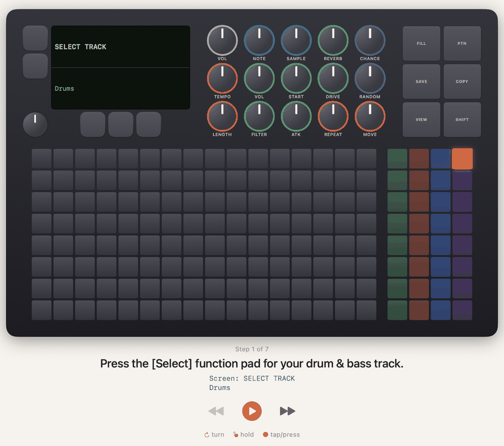Tap the SAVE pad
Screen dimensions: 504x446
(421, 82)
